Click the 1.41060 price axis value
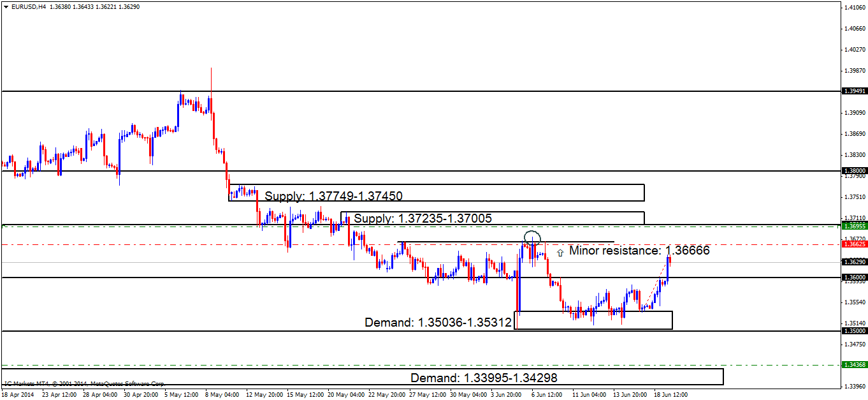Image resolution: width=868 pixels, height=400 pixels. click(x=853, y=7)
